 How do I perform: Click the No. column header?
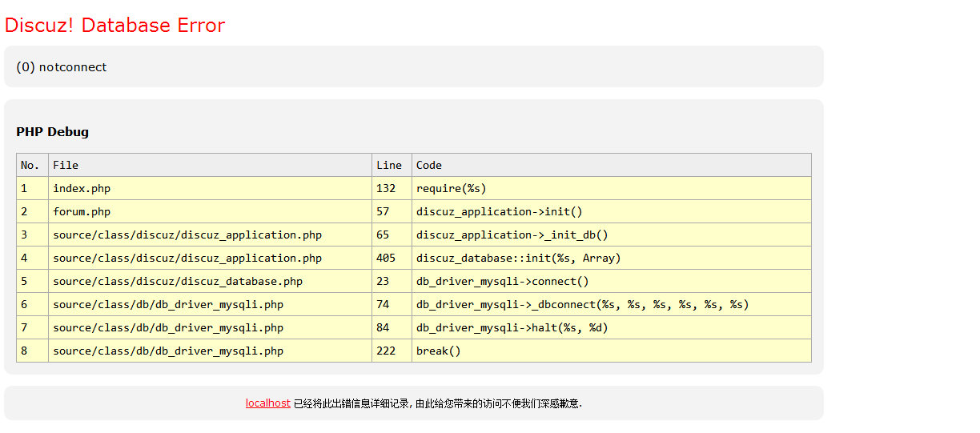tap(33, 165)
